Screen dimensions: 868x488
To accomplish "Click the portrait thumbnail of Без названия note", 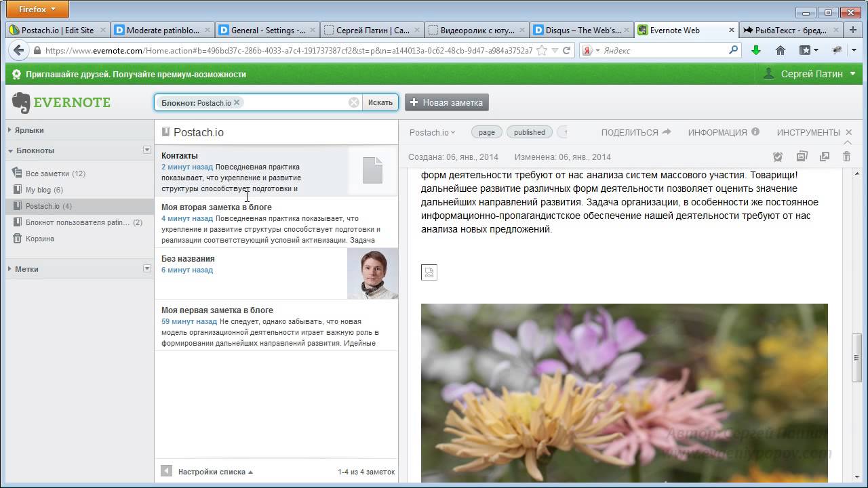I will click(x=372, y=274).
